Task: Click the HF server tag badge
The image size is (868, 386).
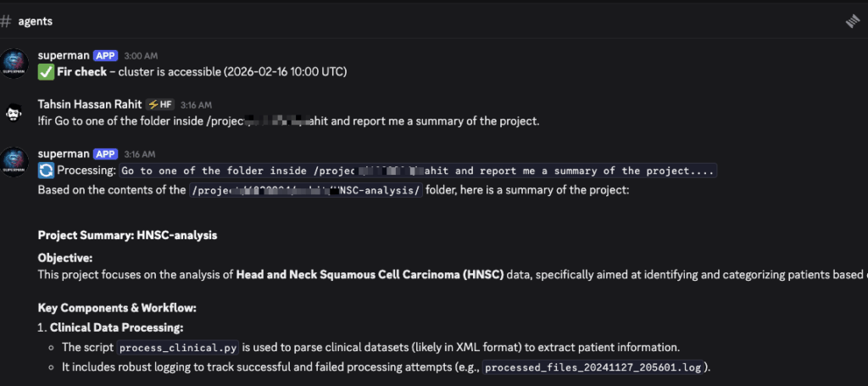Action: (159, 105)
